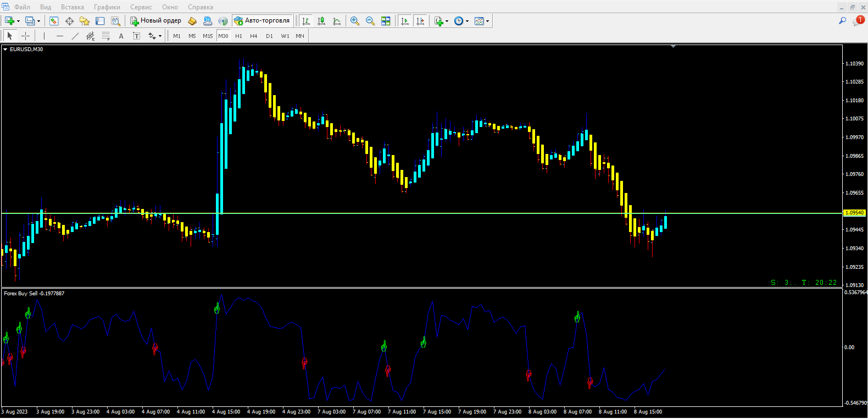Screen dimensions: 868x419
Task: Switch to the H4 timeframe
Action: (253, 36)
